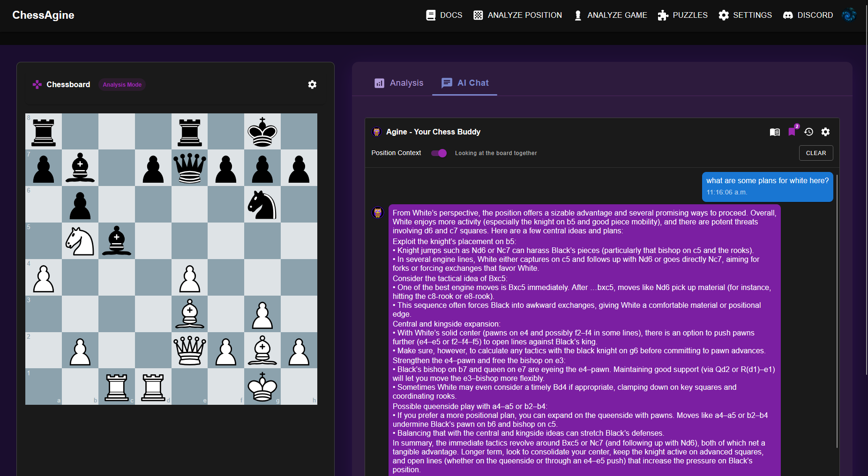The image size is (868, 476).
Task: Open the chat panel settings gear
Action: 826,132
